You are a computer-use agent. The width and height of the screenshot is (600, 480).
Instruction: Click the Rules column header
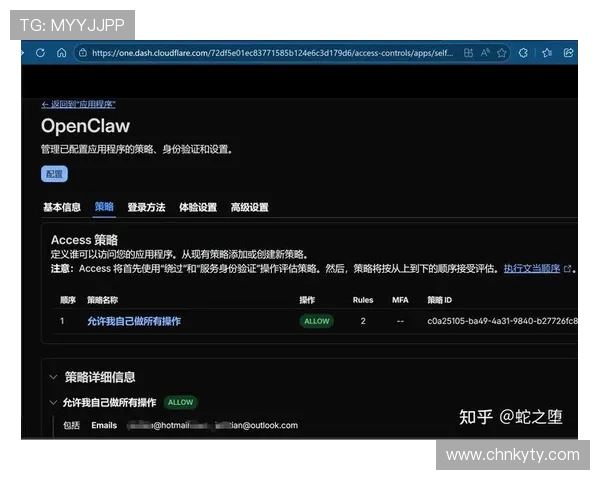363,300
